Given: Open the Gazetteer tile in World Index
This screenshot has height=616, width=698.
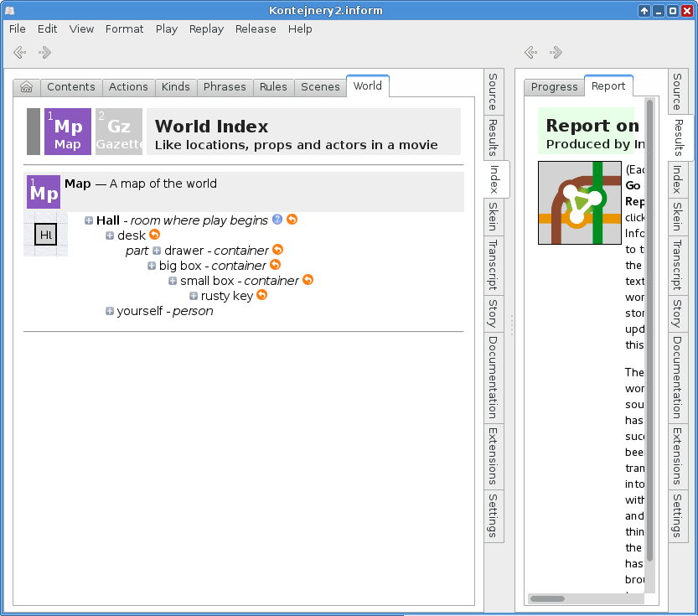Looking at the screenshot, I should coord(119,132).
